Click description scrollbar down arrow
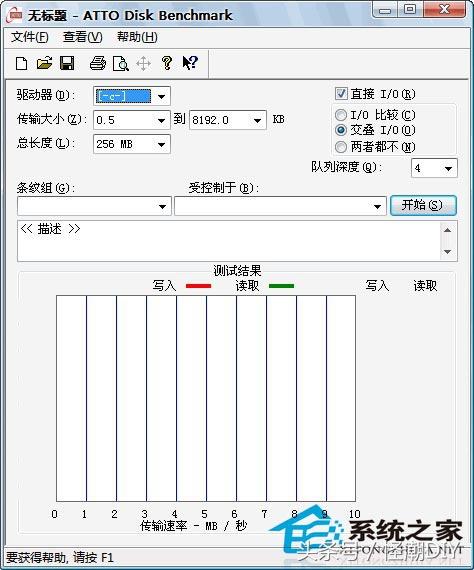The height and width of the screenshot is (570, 474). pyautogui.click(x=447, y=252)
